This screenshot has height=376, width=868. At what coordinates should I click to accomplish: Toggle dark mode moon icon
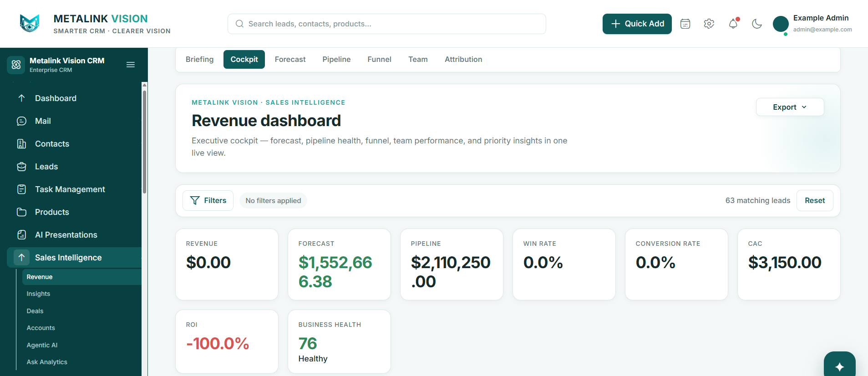[756, 24]
